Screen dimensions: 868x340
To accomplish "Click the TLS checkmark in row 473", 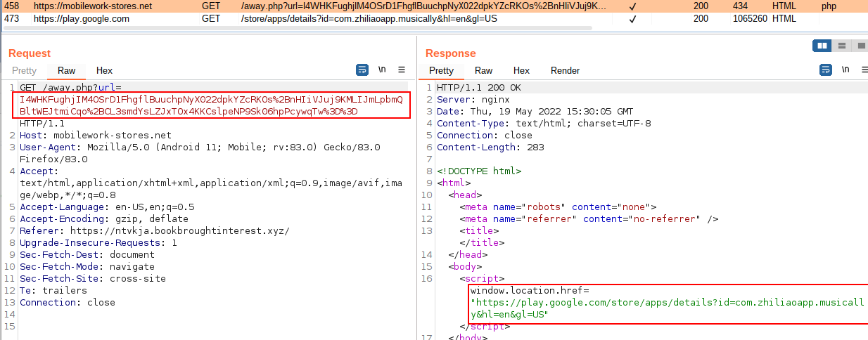I will pos(633,19).
